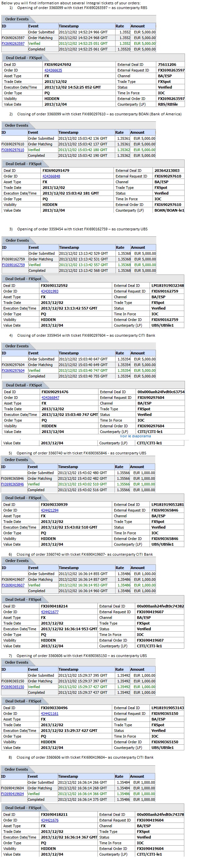This screenshot has height=868, width=207.
Task: Click blue FXI690162759 link in Verified row
Action: coord(13,265)
